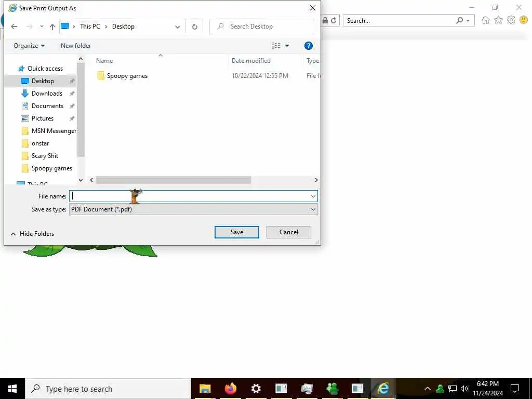Refresh the Desktop folder listing
Viewport: 532px width, 399px height.
194,26
